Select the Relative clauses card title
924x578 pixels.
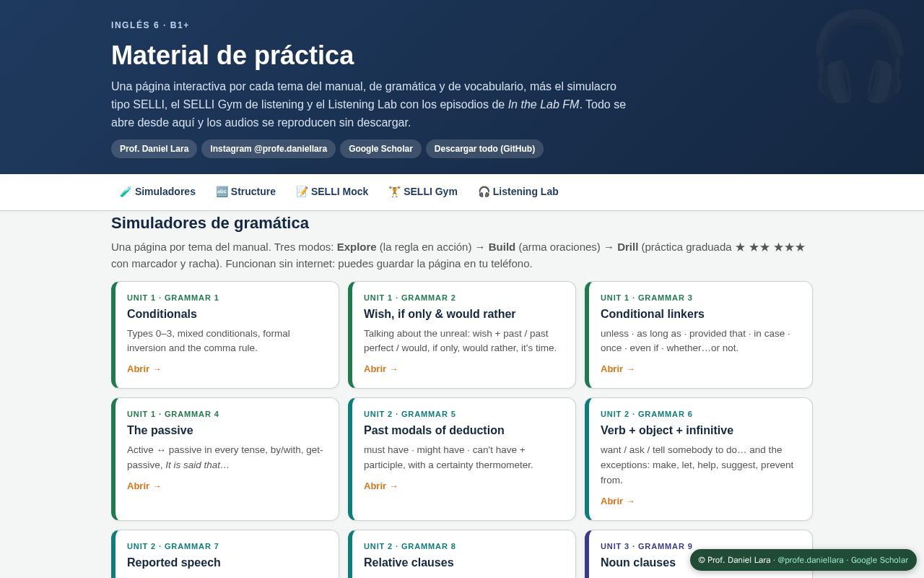click(409, 563)
